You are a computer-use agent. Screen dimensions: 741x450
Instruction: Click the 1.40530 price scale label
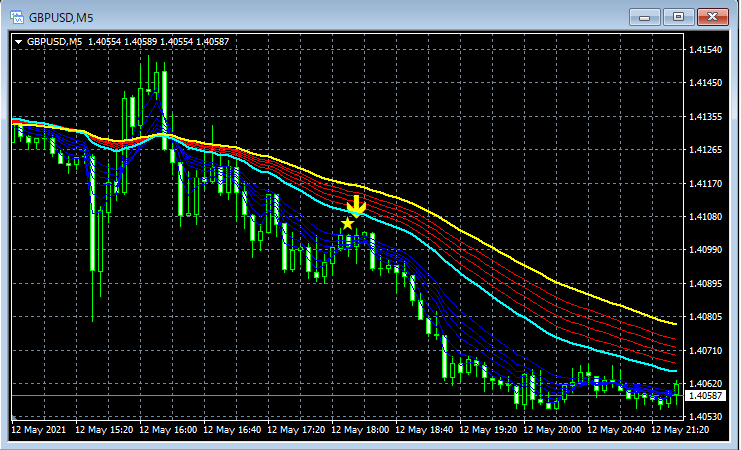point(706,416)
